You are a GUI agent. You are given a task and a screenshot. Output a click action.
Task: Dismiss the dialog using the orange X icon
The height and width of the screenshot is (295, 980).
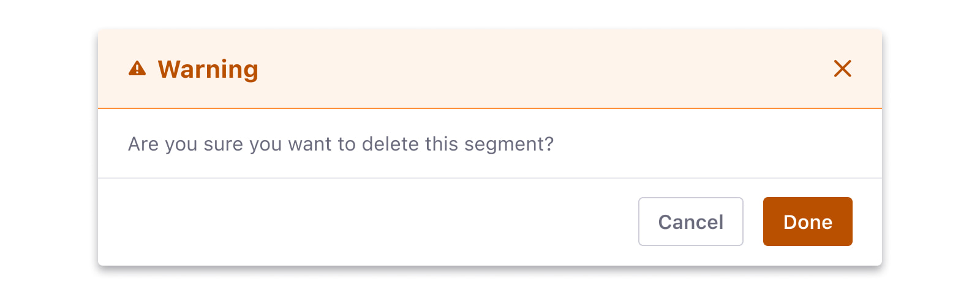[842, 69]
